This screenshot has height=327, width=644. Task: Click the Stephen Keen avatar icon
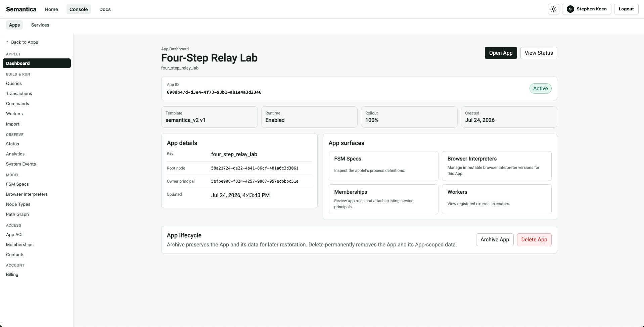click(570, 9)
